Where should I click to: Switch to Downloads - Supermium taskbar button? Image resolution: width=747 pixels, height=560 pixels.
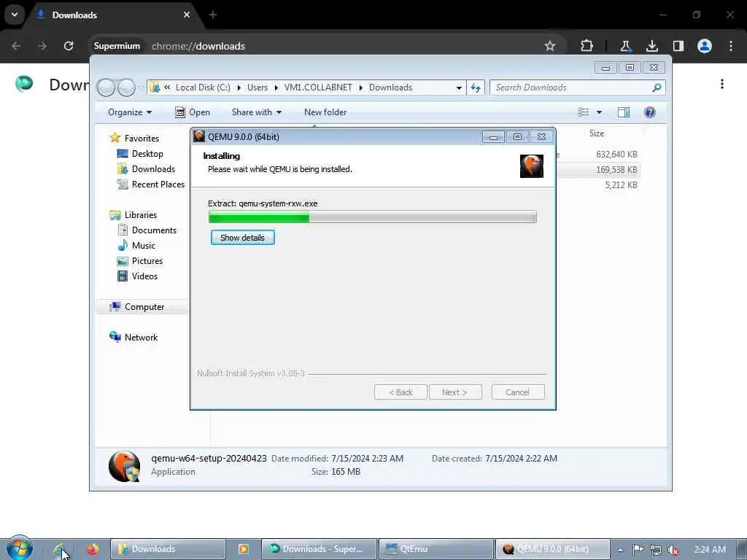click(320, 549)
